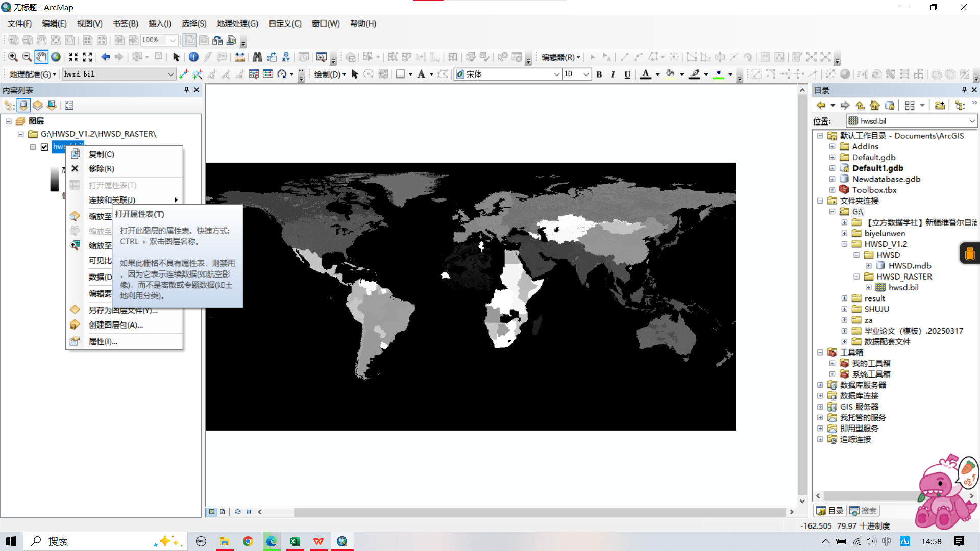
Task: Expand the result folder in Catalog
Action: (x=844, y=298)
